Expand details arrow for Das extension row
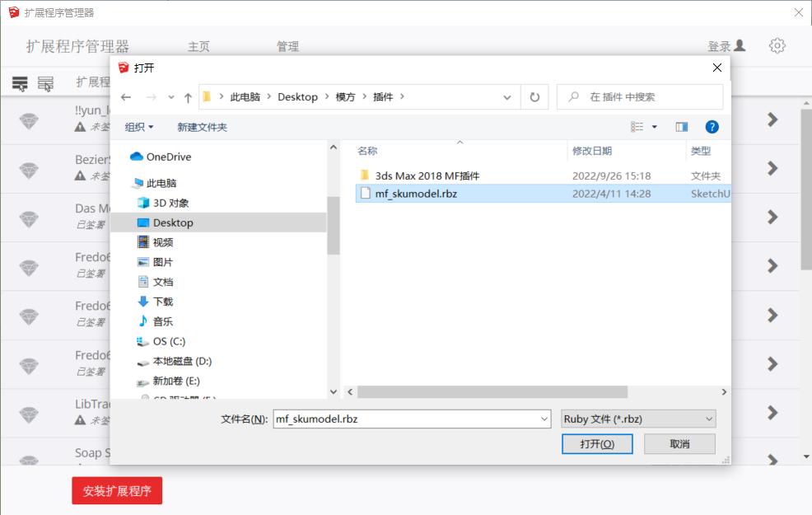Screen dimensions: 812x515 click(772, 217)
